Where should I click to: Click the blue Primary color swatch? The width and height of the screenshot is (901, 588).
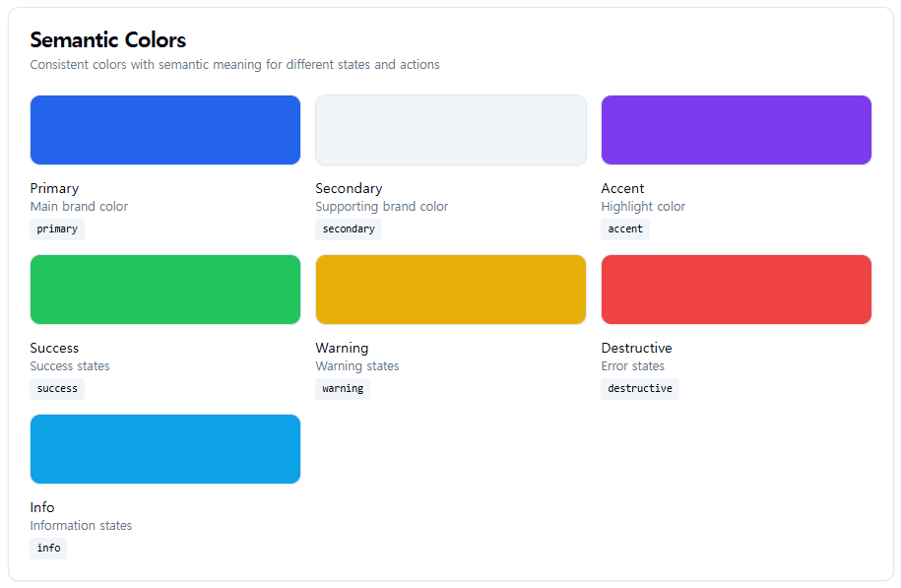click(x=165, y=130)
